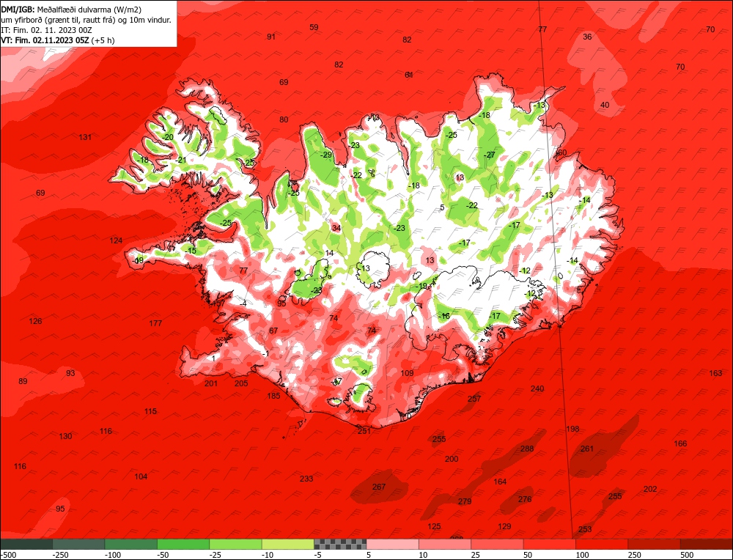
Task: Click the flux value 40 in the northeast ocean
Action: click(x=605, y=105)
